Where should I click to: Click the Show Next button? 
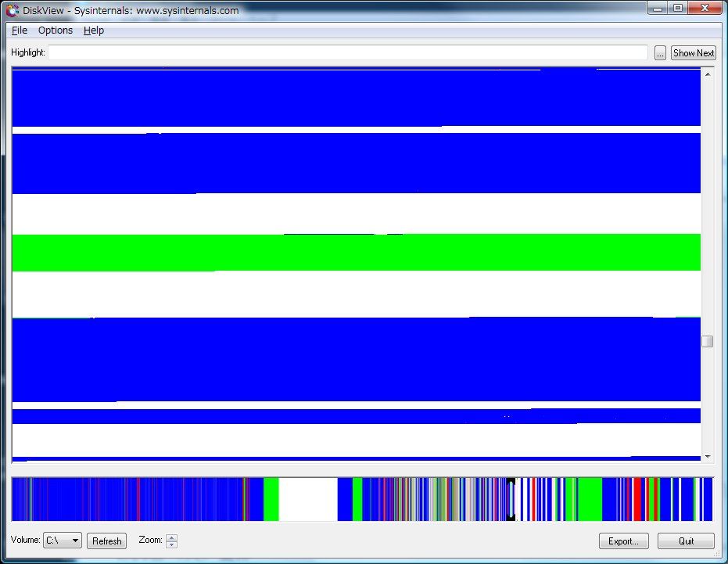tap(693, 53)
